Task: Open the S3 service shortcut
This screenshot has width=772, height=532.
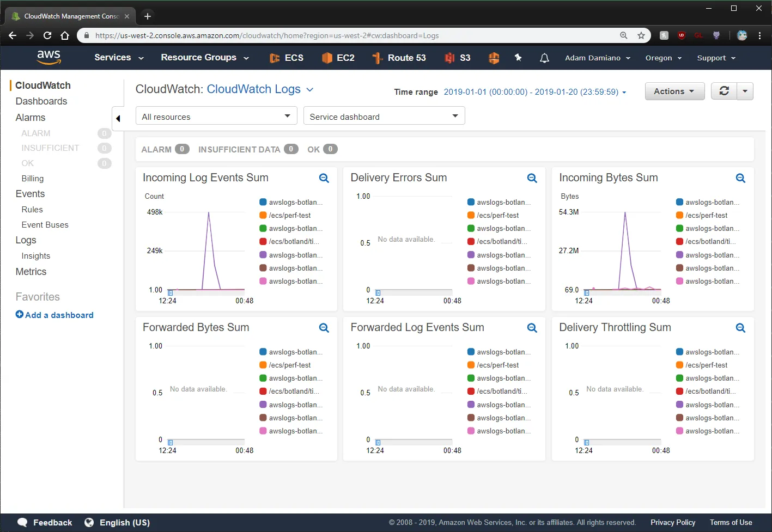Action: (458, 58)
